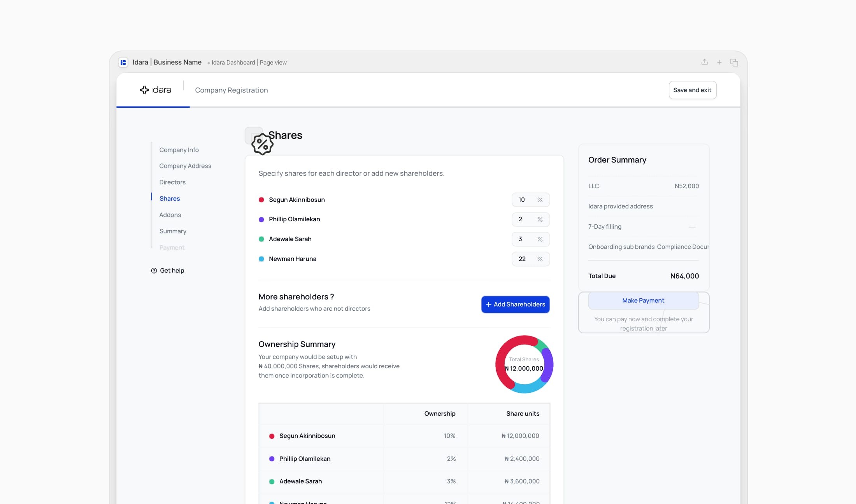Open Company Info step in sidebar

click(x=179, y=150)
